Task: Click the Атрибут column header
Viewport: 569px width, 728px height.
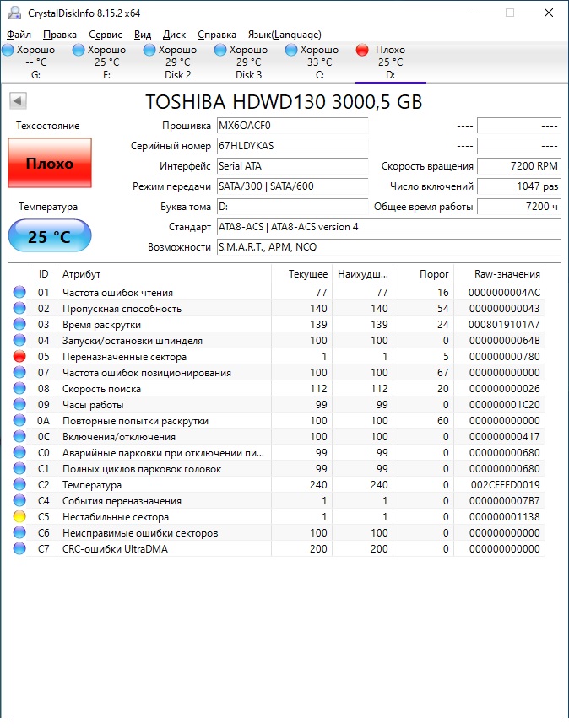Action: click(164, 274)
